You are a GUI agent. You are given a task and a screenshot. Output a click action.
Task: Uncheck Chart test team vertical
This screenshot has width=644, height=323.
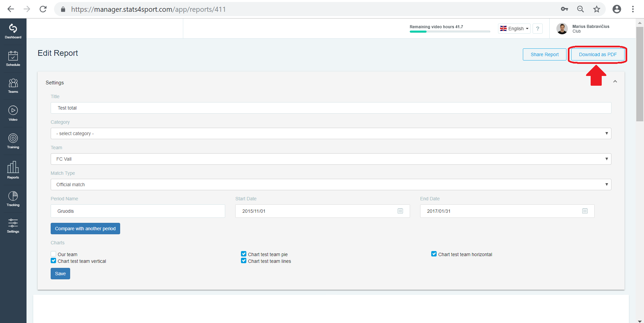[x=53, y=260]
